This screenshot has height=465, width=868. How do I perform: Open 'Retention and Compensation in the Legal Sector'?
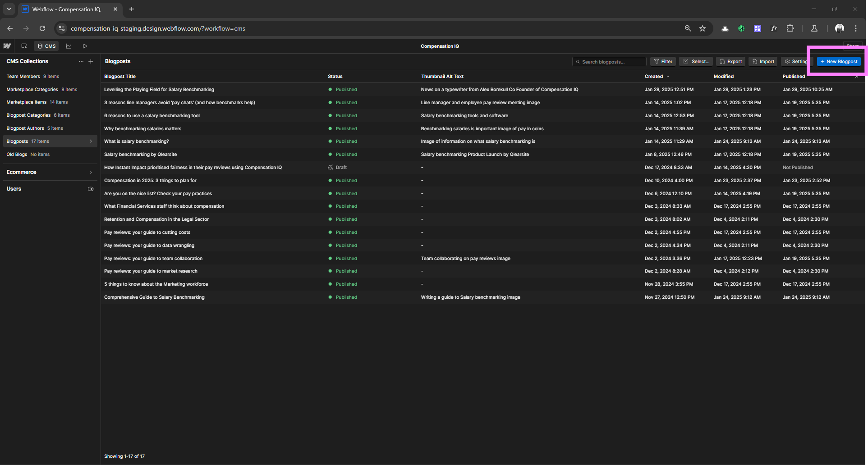tap(156, 219)
